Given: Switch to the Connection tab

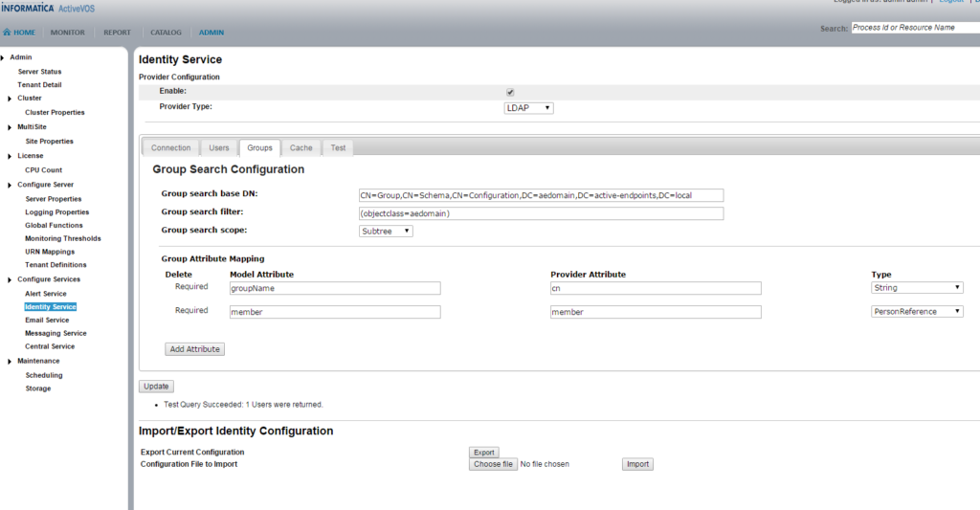Looking at the screenshot, I should click(170, 148).
